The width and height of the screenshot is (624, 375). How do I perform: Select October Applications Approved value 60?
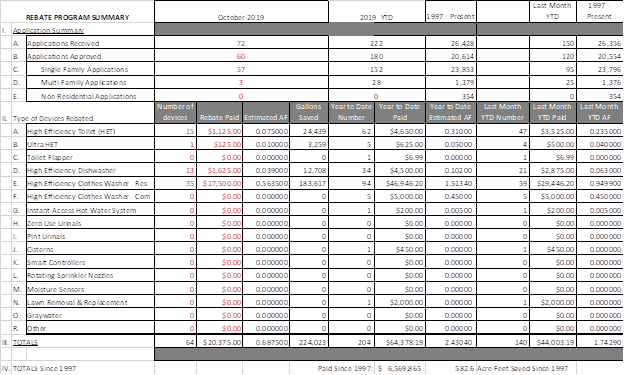pos(241,56)
